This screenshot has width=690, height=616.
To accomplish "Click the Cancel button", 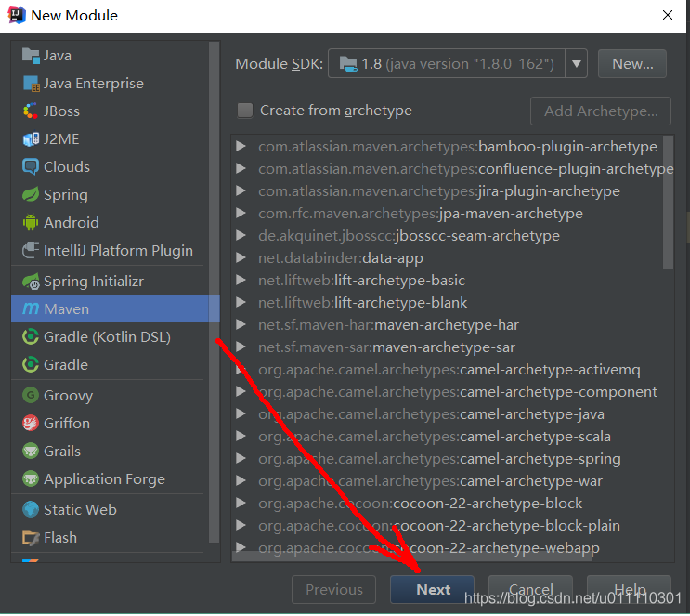I will pyautogui.click(x=530, y=590).
